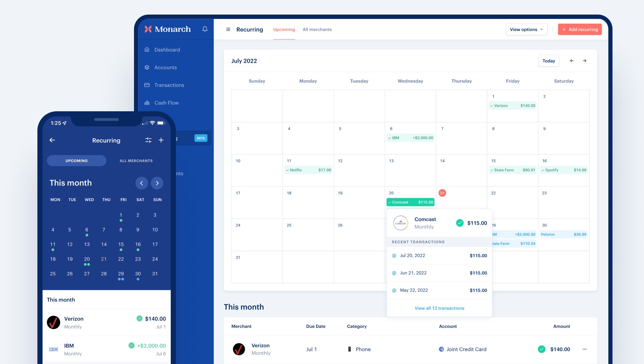Screen dimensions: 644x364
Task: Tap day 29 in phone calendar
Action: pos(121,275)
